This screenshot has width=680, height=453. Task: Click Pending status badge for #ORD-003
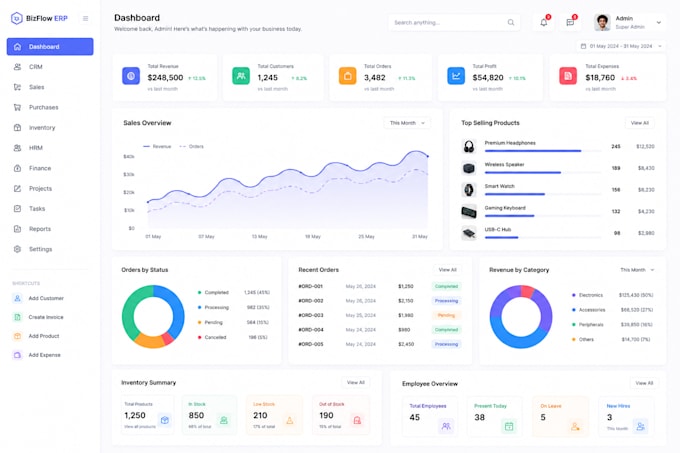(x=446, y=315)
